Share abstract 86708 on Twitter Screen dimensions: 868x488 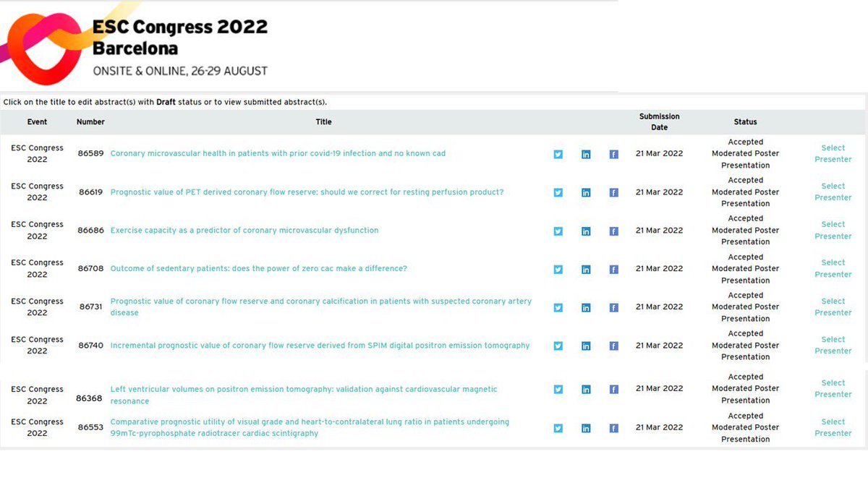click(x=558, y=269)
